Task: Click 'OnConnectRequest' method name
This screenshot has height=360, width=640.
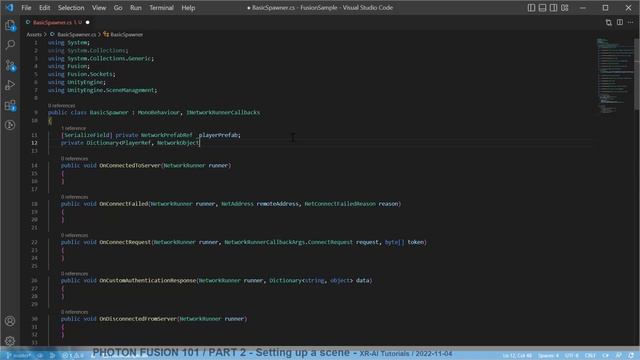Action: (125, 242)
